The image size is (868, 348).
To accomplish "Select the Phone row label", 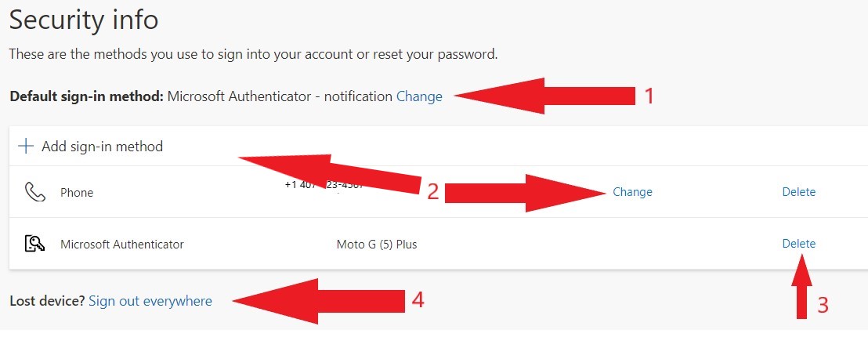I will click(x=77, y=192).
